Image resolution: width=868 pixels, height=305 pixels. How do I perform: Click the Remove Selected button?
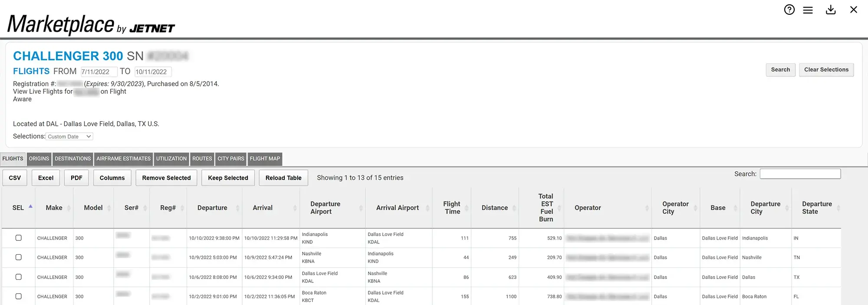(x=166, y=178)
